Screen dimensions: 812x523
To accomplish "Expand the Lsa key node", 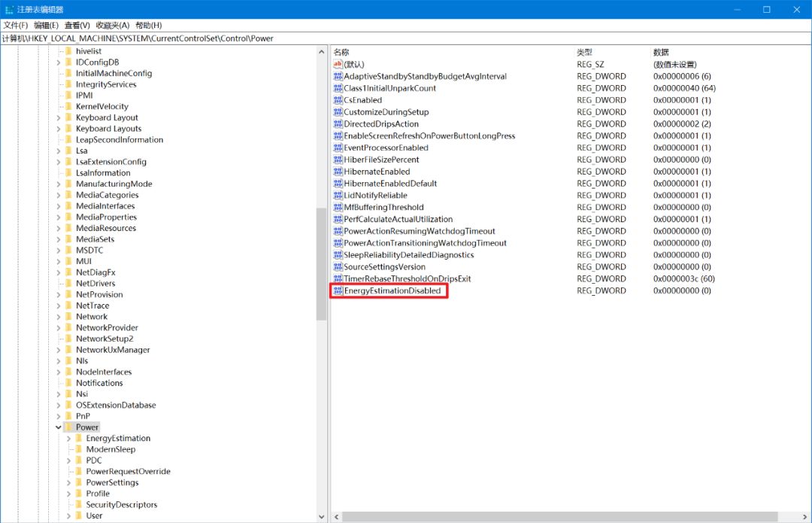I will point(58,151).
